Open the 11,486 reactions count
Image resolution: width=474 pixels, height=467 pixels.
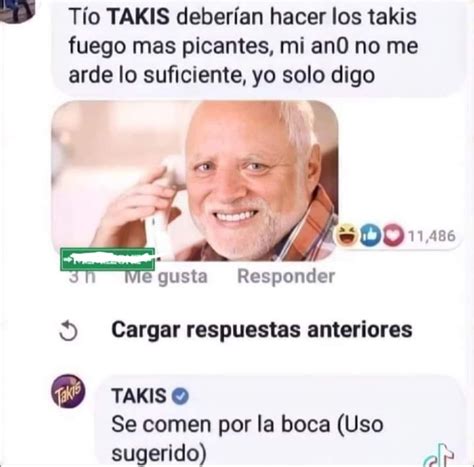click(x=432, y=236)
